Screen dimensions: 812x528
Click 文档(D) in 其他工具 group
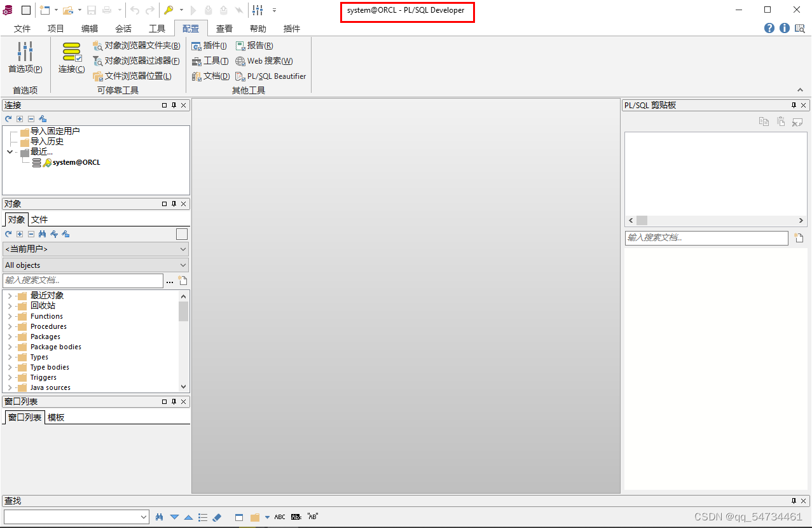(210, 76)
